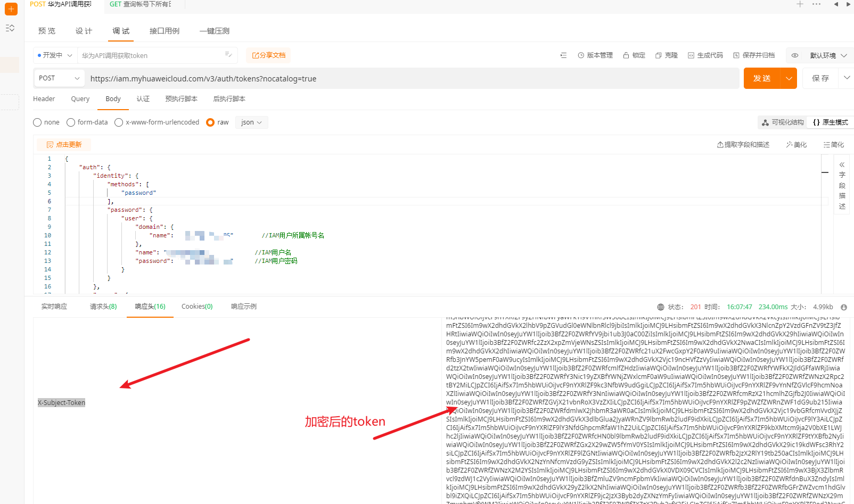Screen dimensions: 854x504
Task: Click the info icon beside 4.99kb size
Action: [844, 307]
